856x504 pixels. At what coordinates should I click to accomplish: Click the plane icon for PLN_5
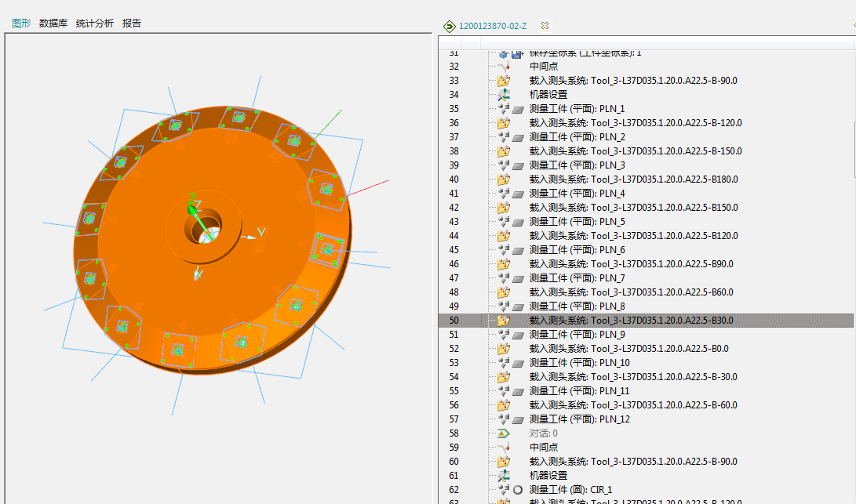coord(518,223)
